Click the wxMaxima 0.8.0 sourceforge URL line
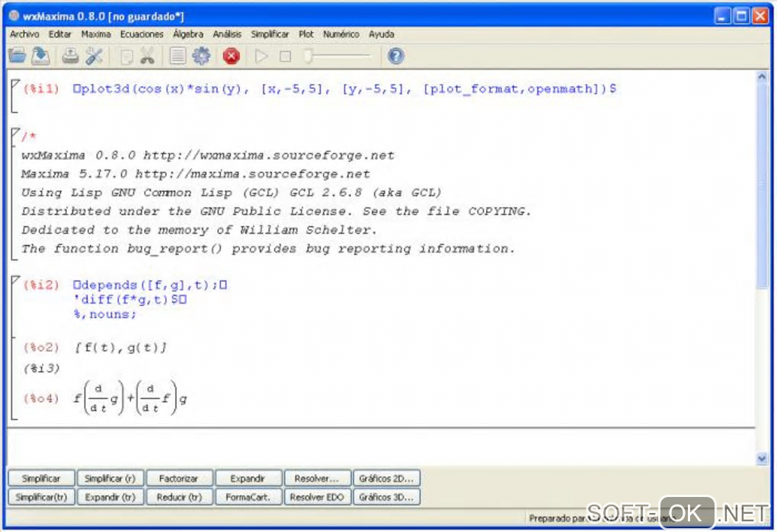The height and width of the screenshot is (532, 777). click(x=208, y=155)
